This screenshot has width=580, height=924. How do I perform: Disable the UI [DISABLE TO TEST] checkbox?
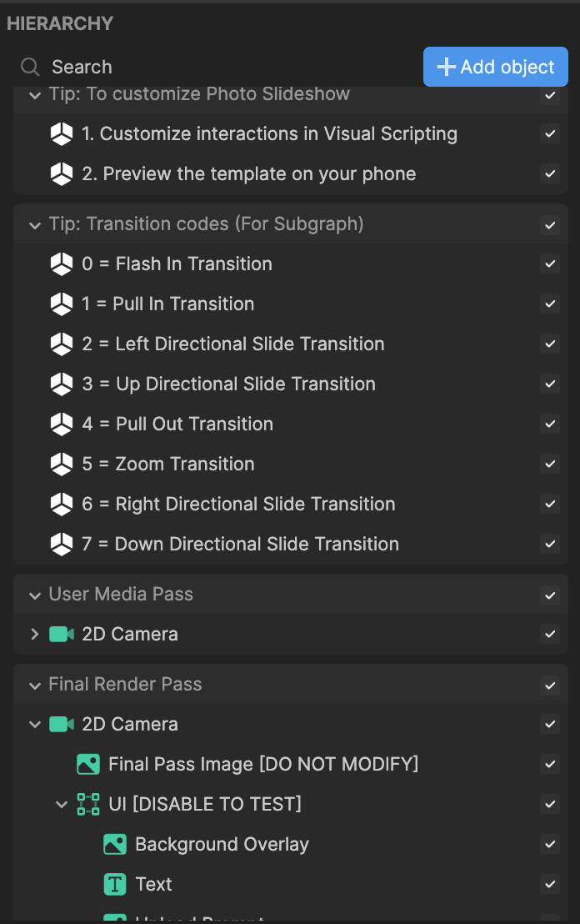pyautogui.click(x=550, y=805)
